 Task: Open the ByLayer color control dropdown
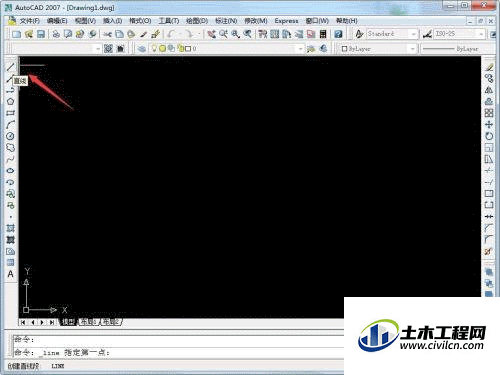tap(378, 49)
